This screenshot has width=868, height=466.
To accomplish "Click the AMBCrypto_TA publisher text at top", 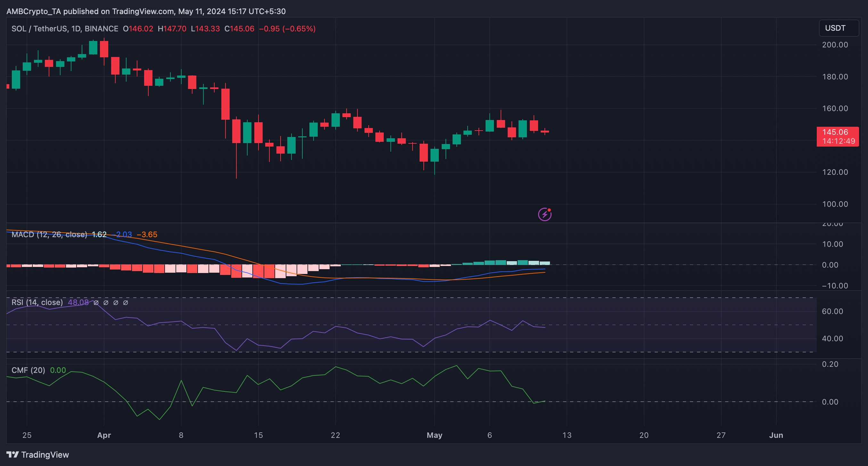I will coord(34,12).
